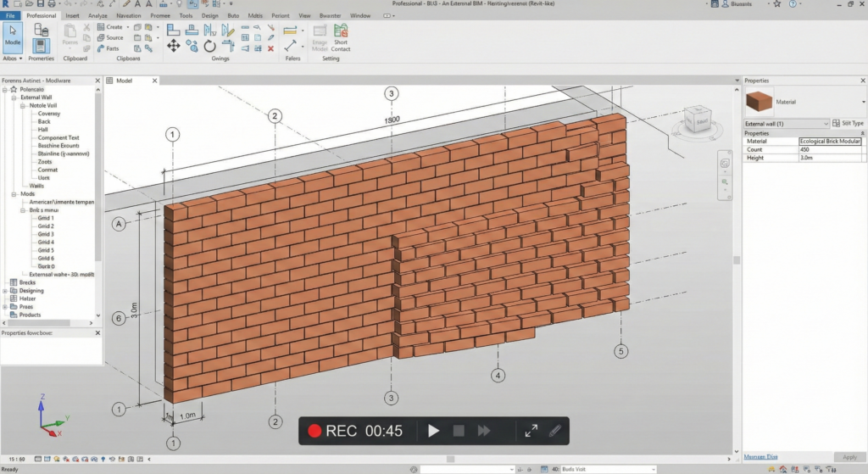The height and width of the screenshot is (474, 868).
Task: Click the red X delete icon
Action: 270,49
